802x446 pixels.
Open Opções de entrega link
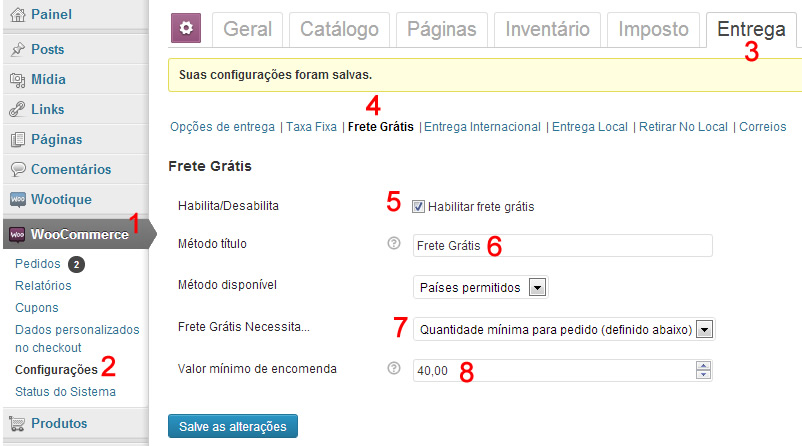point(222,127)
